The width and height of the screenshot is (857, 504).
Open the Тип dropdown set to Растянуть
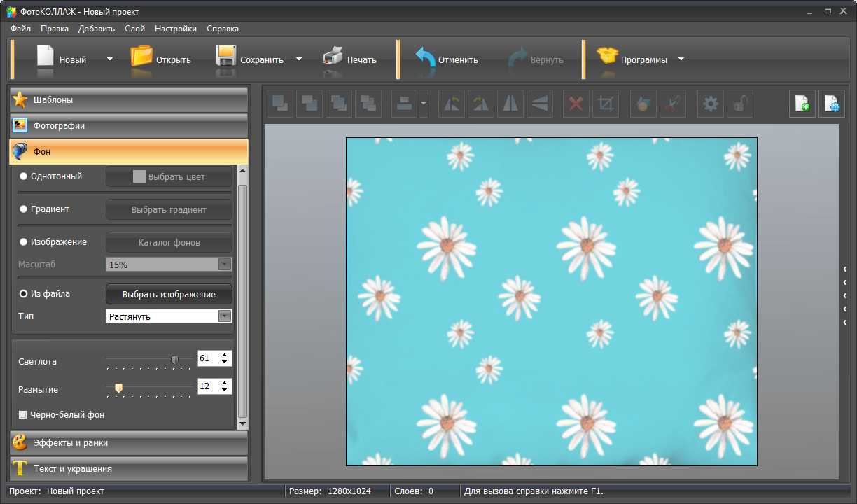(x=168, y=316)
